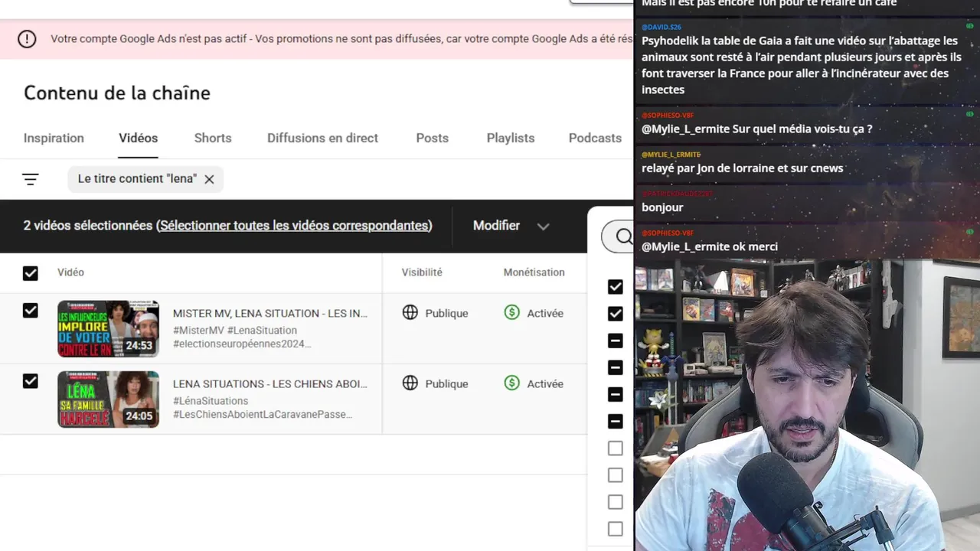Click the #LénaSituations description text
The image size is (980, 551).
coord(211,401)
